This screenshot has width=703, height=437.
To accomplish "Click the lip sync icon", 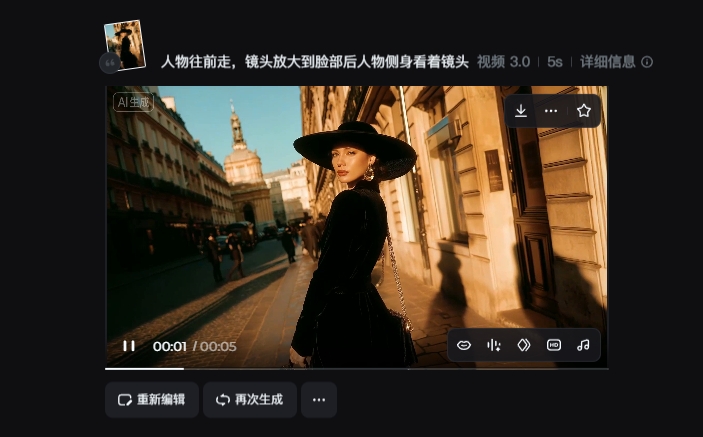I will [464, 345].
